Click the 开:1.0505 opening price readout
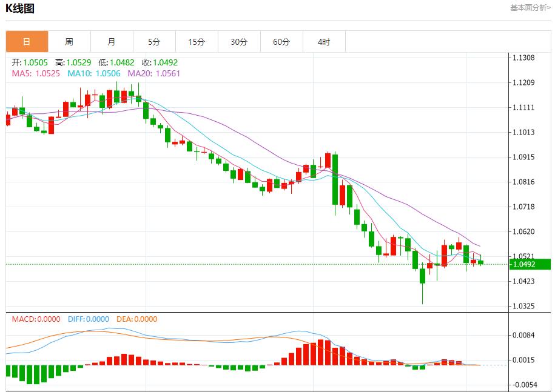This screenshot has width=555, height=392. click(x=30, y=62)
